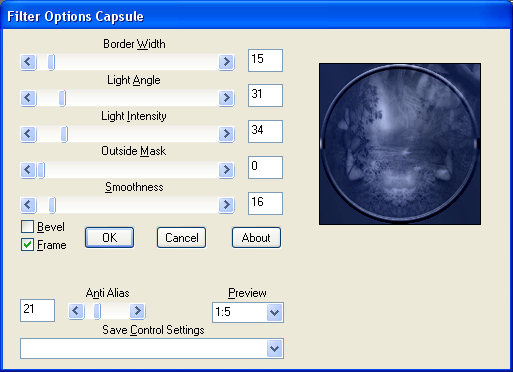Click Border Width right arrow
This screenshot has height=372, width=513.
point(226,62)
